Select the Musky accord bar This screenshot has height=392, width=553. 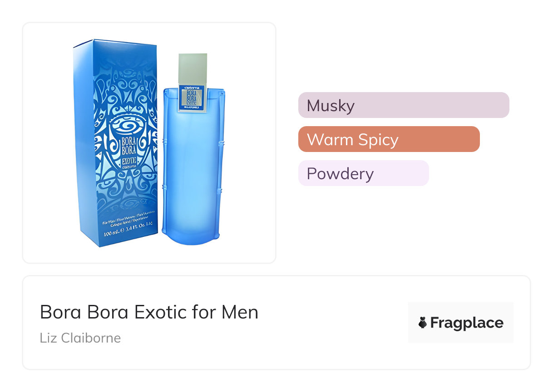[403, 105]
